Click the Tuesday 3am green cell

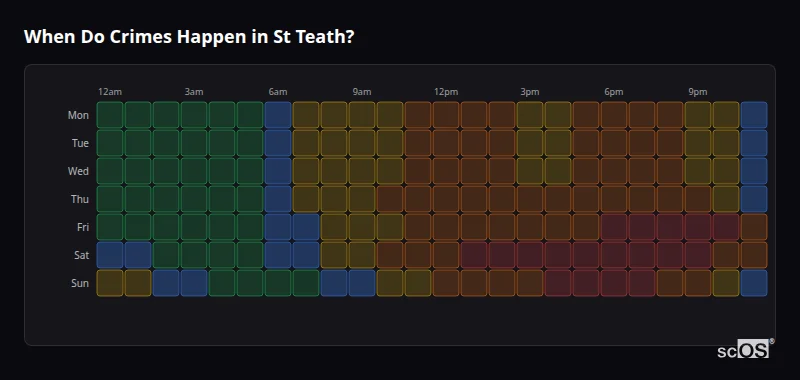[194, 143]
